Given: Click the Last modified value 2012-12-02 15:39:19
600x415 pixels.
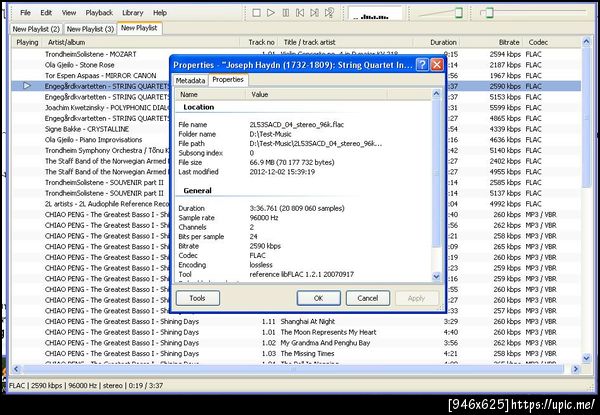Looking at the screenshot, I should click(282, 172).
